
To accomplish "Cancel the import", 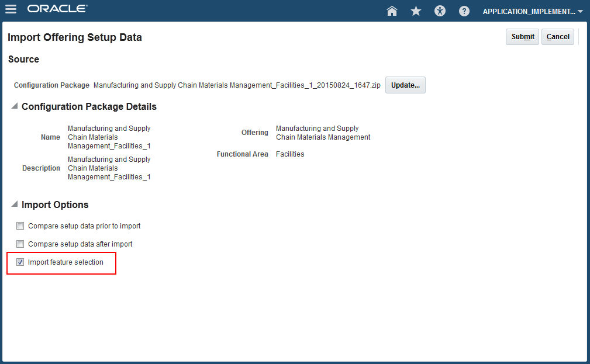I will coord(558,37).
